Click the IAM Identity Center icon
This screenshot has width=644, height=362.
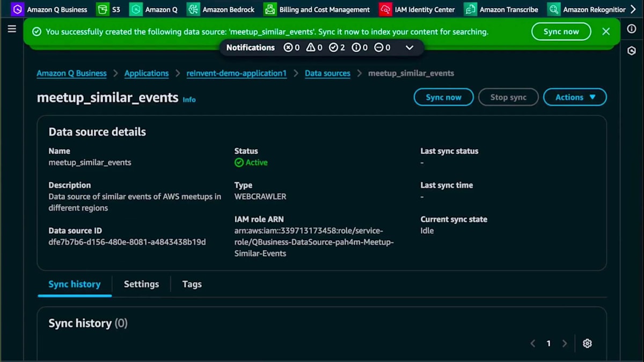point(385,9)
